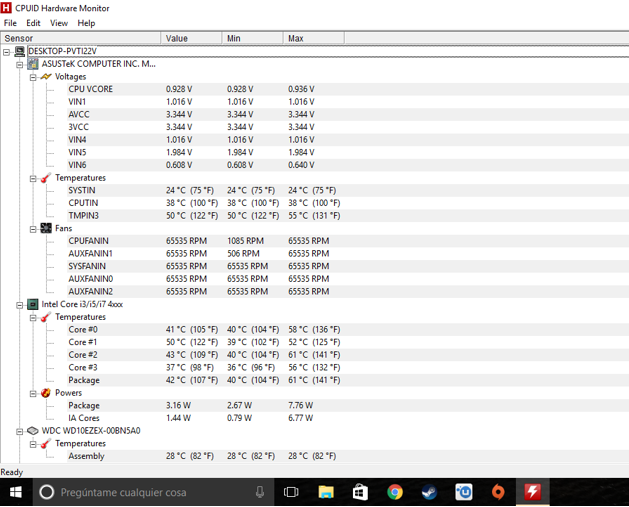Launch Steam from the taskbar
The height and width of the screenshot is (507, 629).
[x=429, y=492]
